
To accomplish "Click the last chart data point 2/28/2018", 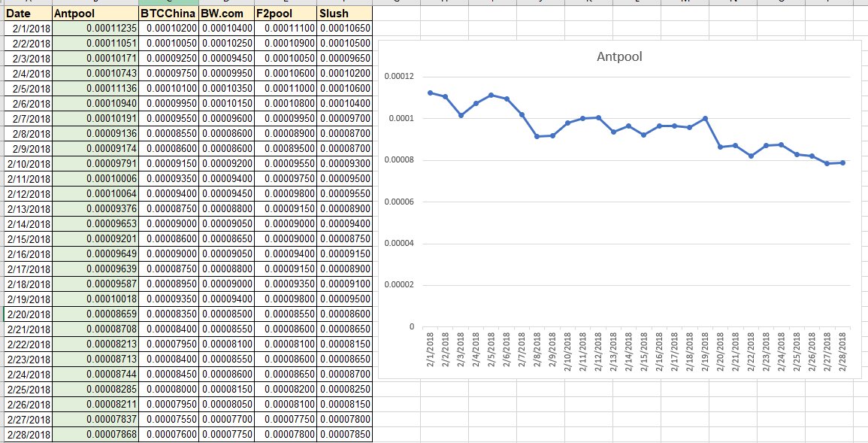I will [x=842, y=162].
